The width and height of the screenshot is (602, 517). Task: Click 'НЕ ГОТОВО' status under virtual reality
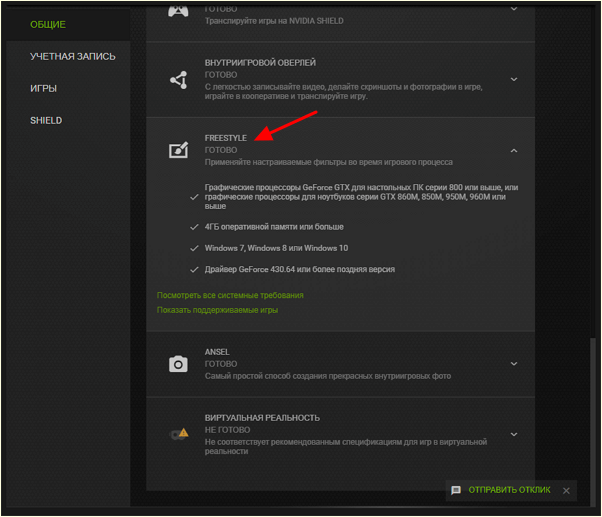(x=227, y=430)
